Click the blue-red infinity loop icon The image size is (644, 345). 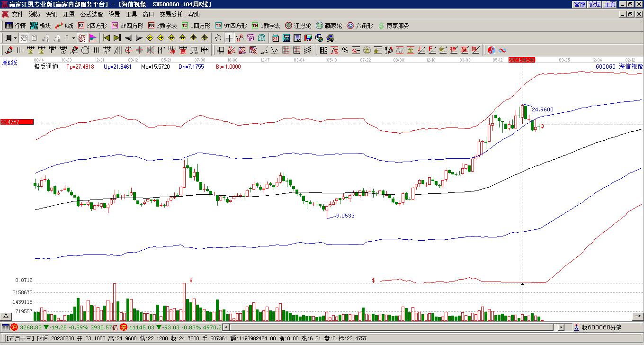(x=502, y=50)
